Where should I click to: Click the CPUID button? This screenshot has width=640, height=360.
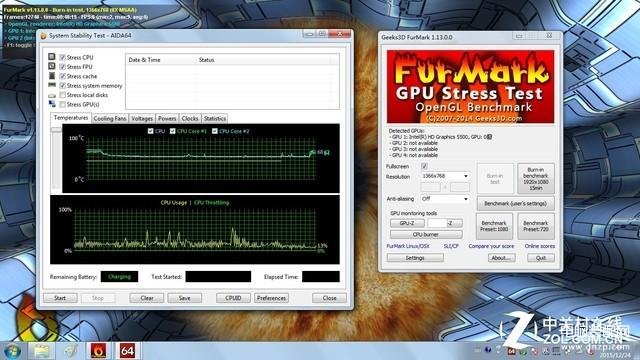(233, 298)
